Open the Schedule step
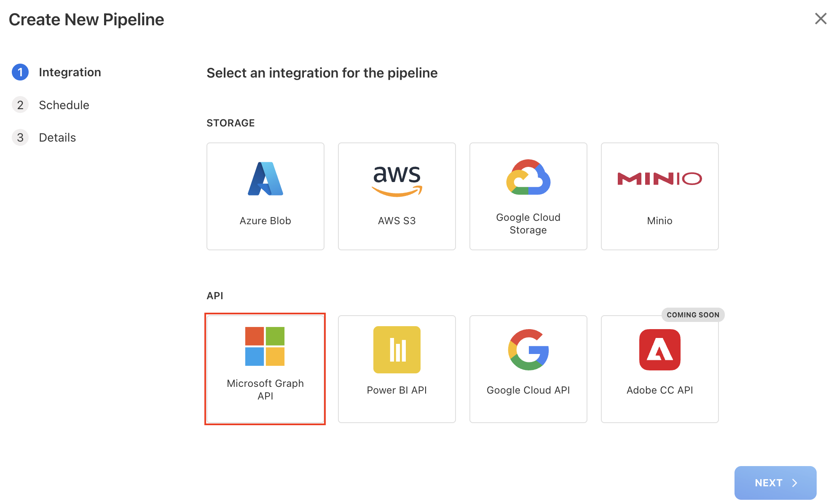831x504 pixels. [x=64, y=105]
